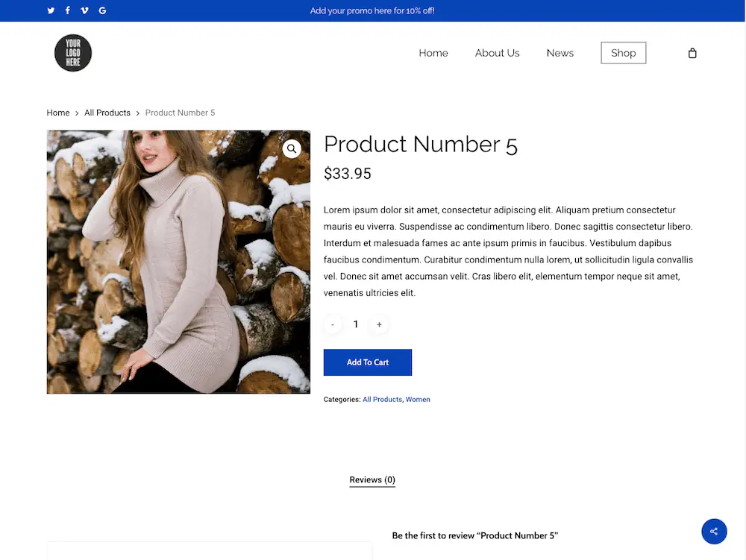The image size is (746, 560).
Task: Click the All Products breadcrumb link
Action: coord(107,113)
